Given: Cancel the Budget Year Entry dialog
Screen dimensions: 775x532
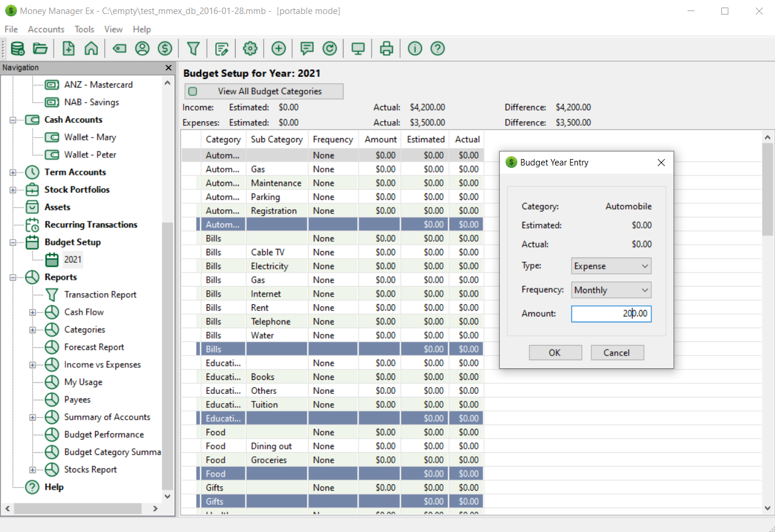Looking at the screenshot, I should [617, 352].
